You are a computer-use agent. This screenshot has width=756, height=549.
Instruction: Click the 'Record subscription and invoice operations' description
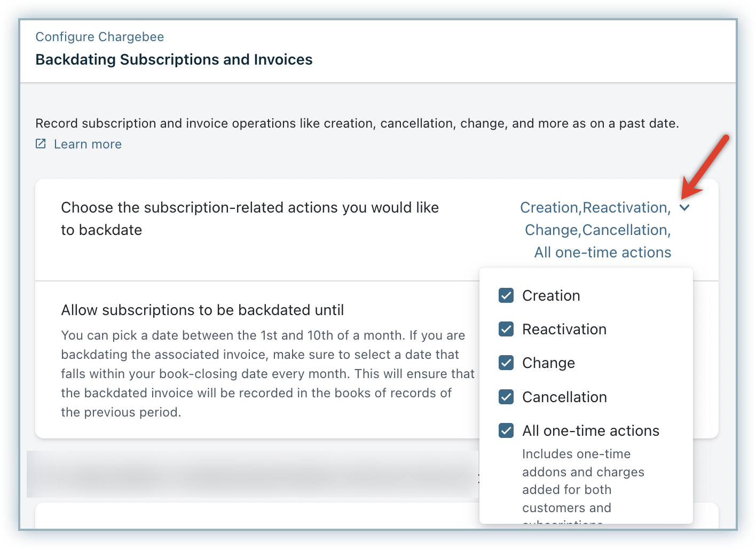tap(357, 123)
